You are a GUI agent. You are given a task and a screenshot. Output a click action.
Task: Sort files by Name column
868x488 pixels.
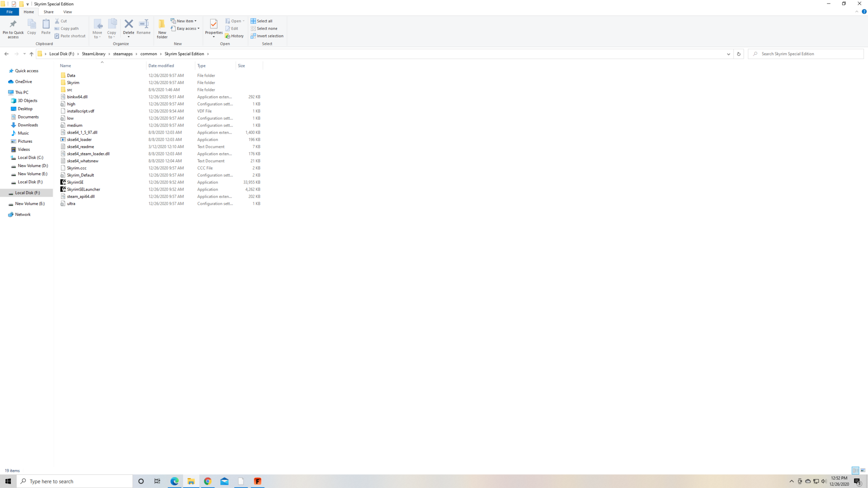tap(102, 66)
